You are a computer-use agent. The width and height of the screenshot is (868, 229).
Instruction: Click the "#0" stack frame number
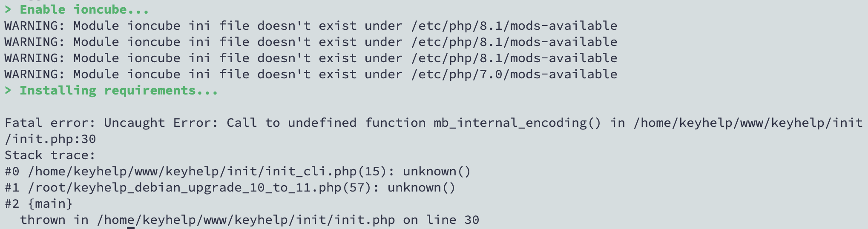click(x=12, y=171)
